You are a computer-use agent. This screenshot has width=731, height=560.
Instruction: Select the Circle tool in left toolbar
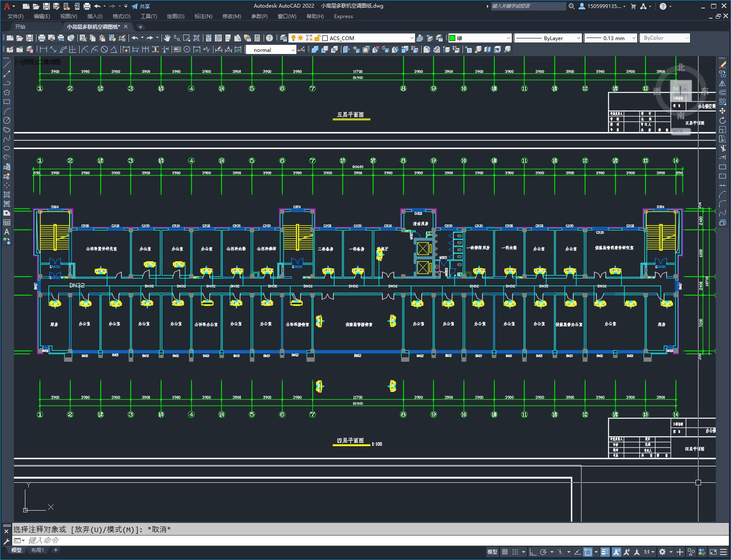7,120
